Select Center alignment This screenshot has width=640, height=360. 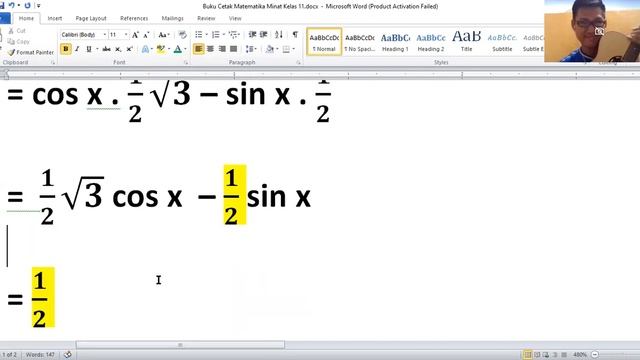point(210,49)
